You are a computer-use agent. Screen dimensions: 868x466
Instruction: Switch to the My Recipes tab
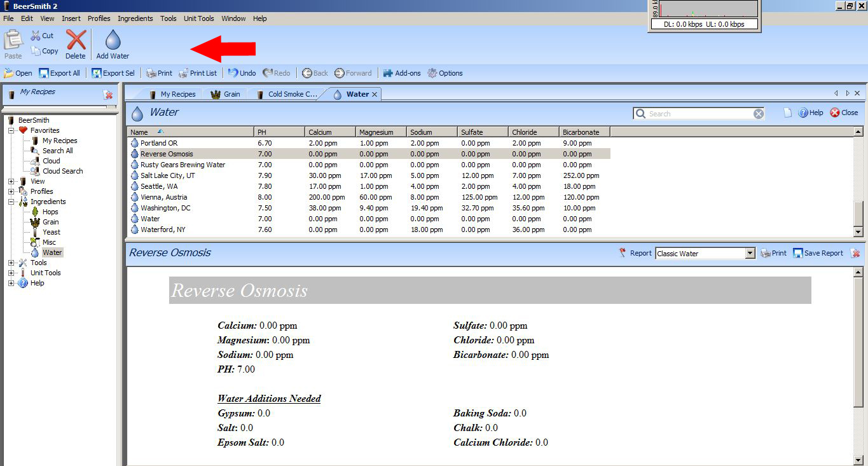172,94
